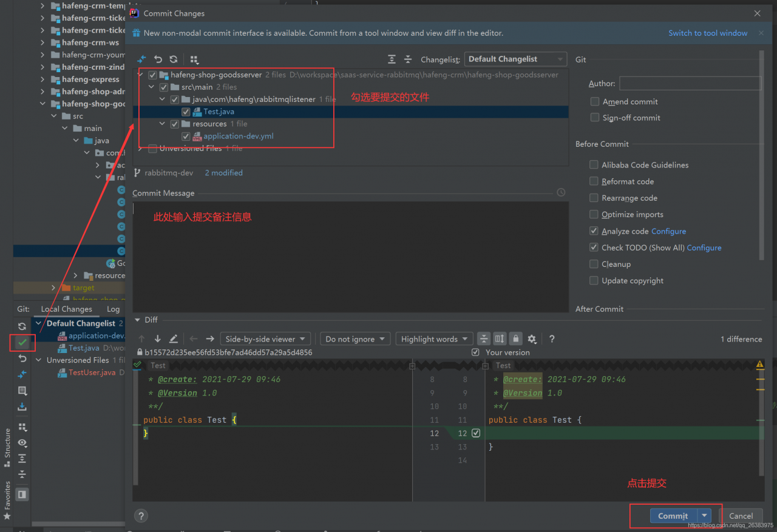777x532 pixels.
Task: Open Commit button dropdown arrow
Action: coord(704,516)
